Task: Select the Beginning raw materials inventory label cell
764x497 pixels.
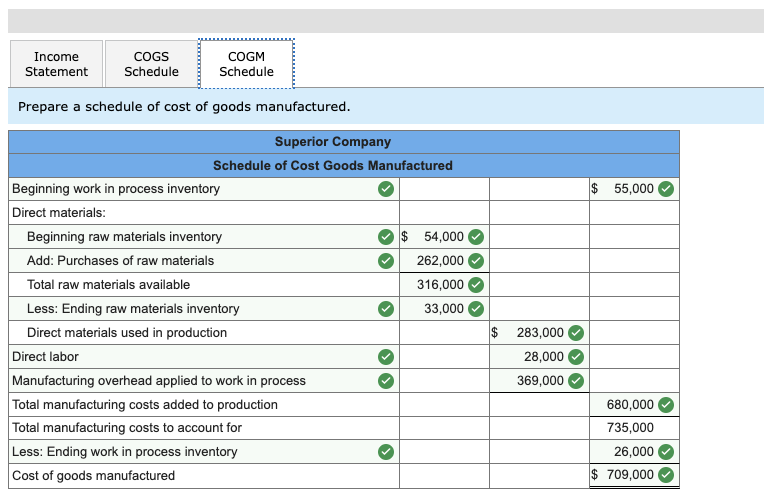Action: click(204, 237)
